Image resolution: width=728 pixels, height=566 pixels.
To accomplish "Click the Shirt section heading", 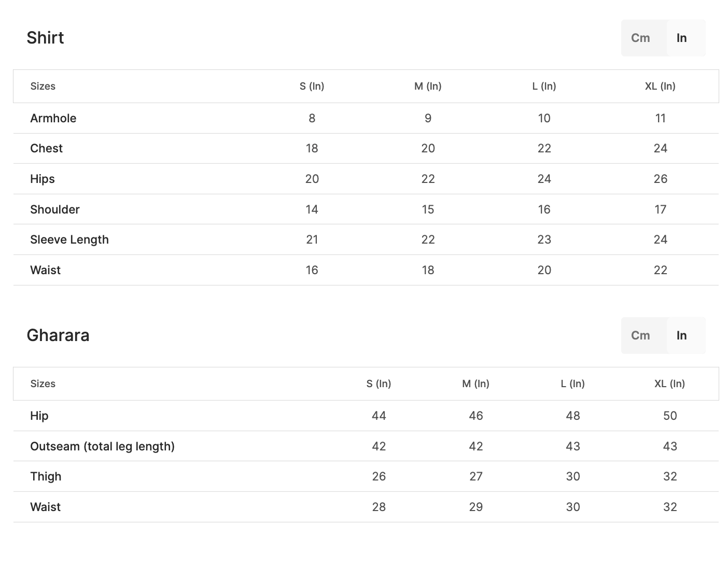I will [x=45, y=38].
